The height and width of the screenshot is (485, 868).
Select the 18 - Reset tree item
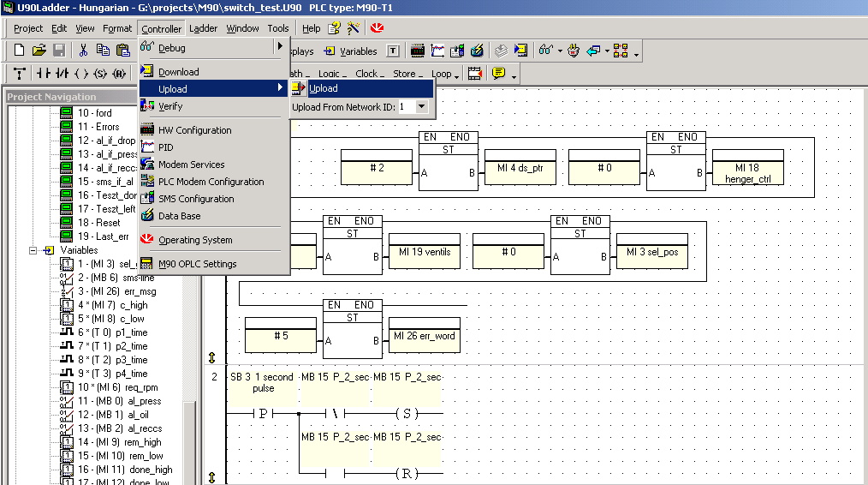click(x=98, y=222)
